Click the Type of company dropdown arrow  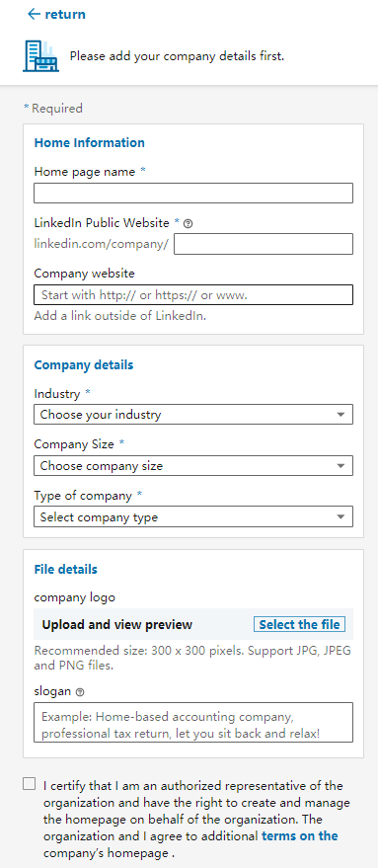coord(340,517)
